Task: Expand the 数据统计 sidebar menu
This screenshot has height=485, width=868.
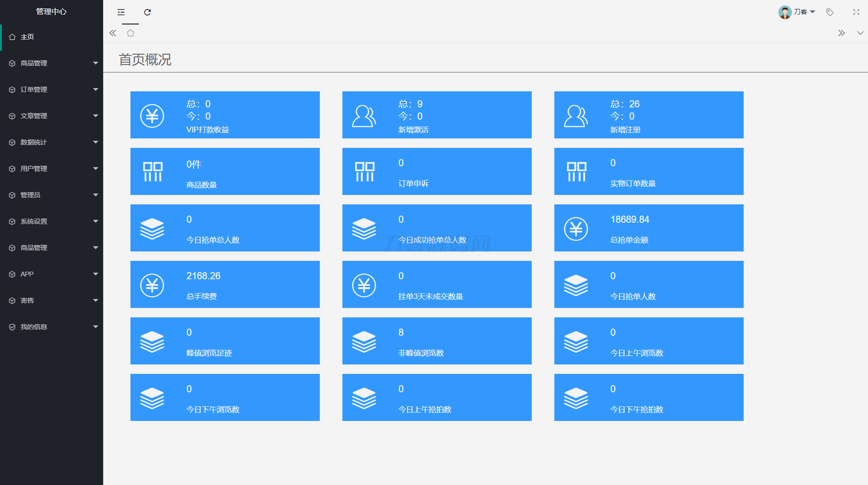Action: click(x=51, y=142)
